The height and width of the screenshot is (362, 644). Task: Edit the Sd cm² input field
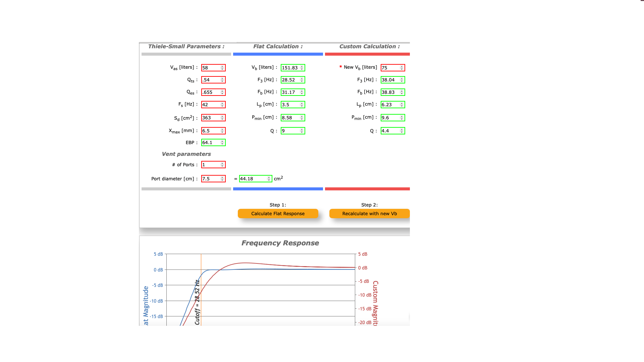[213, 118]
